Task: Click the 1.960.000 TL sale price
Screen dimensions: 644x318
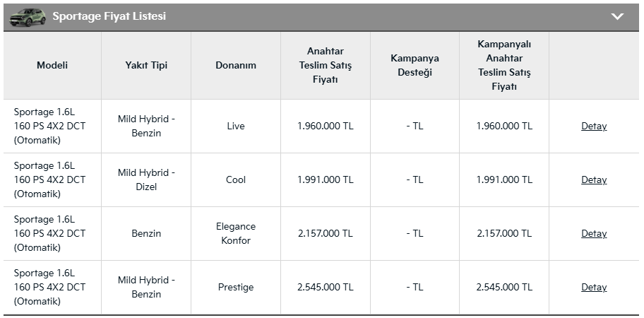Action: [x=325, y=126]
